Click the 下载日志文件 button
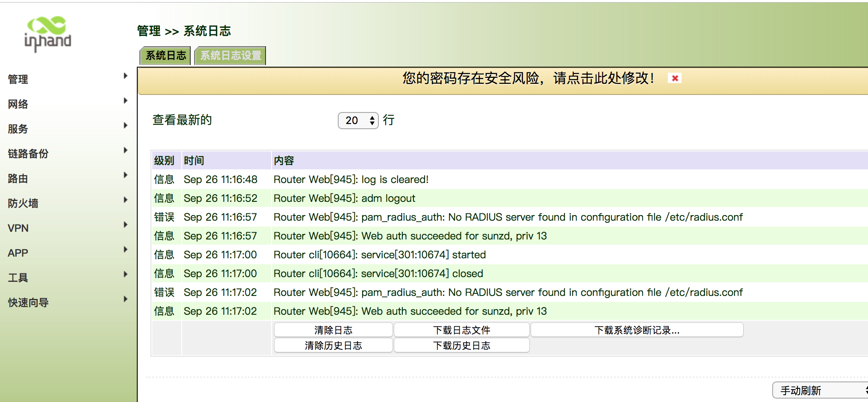 (x=461, y=330)
